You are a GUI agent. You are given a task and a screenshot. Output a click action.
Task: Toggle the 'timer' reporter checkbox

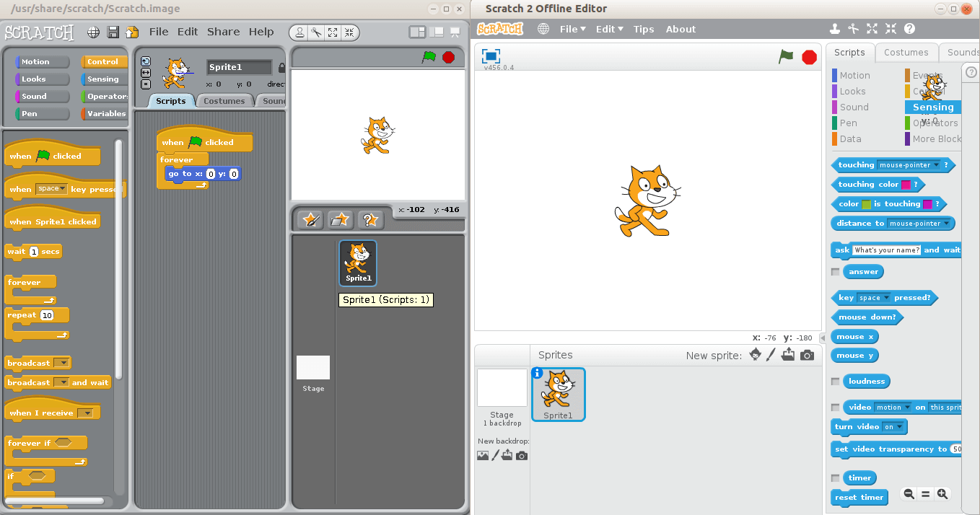pos(836,477)
